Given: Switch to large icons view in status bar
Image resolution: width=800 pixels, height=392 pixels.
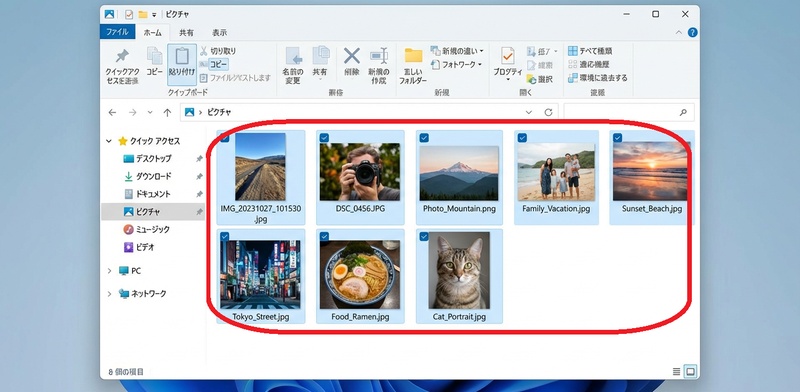Looking at the screenshot, I should (690, 372).
